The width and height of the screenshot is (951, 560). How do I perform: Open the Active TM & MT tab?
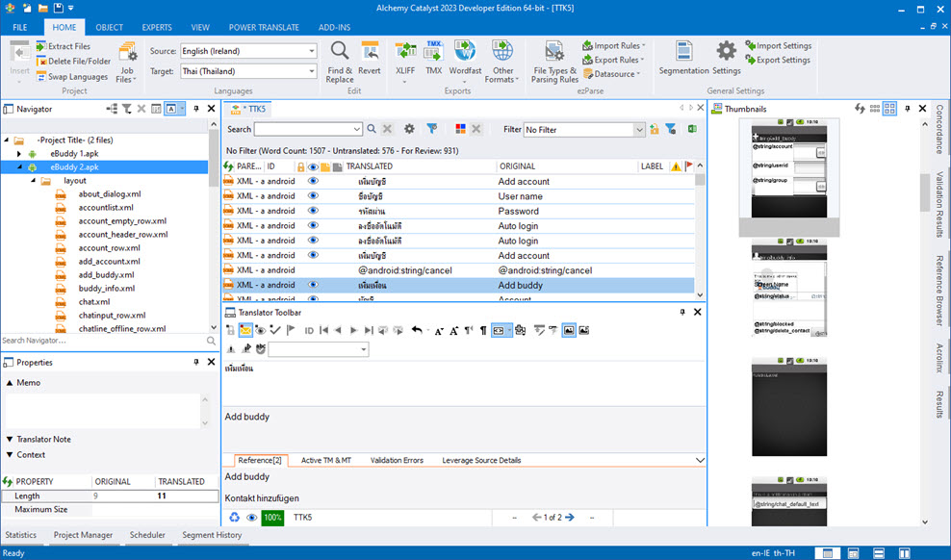click(325, 460)
